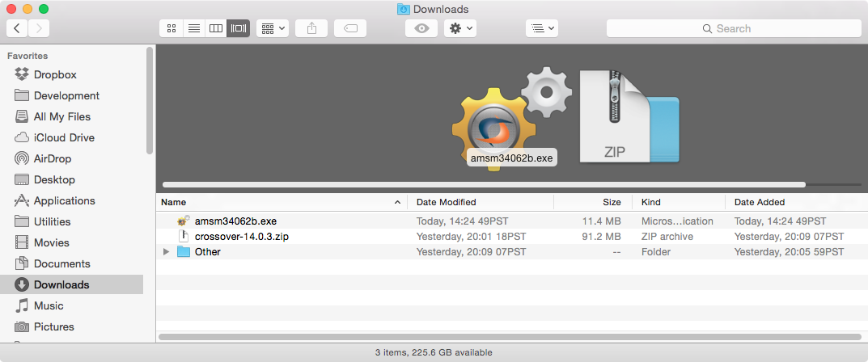Switch to icon view

tap(171, 28)
